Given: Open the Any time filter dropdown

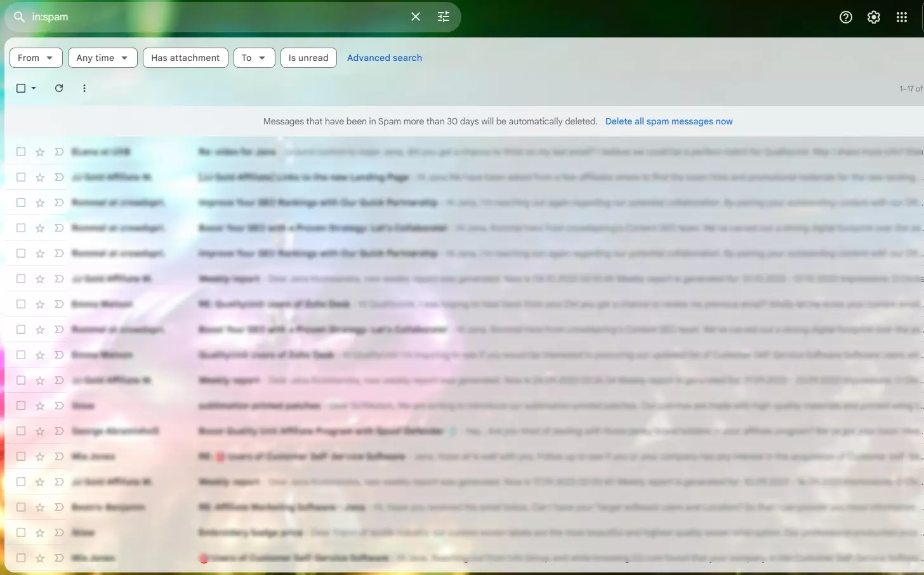Looking at the screenshot, I should (102, 58).
